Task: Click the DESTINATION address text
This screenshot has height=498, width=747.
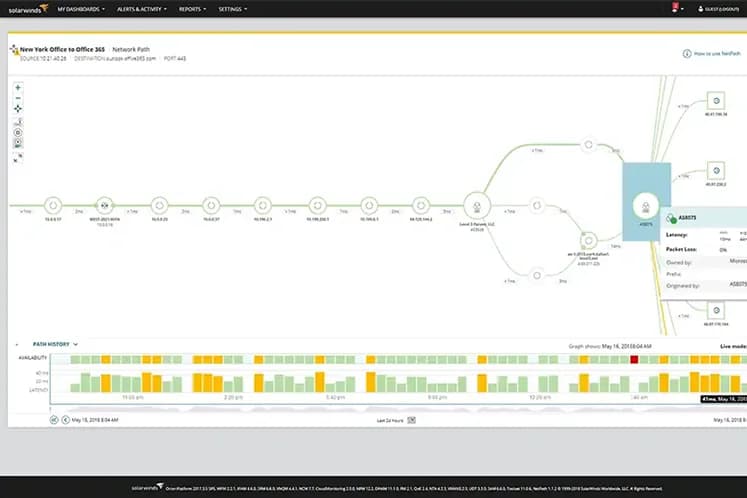Action: 115,59
